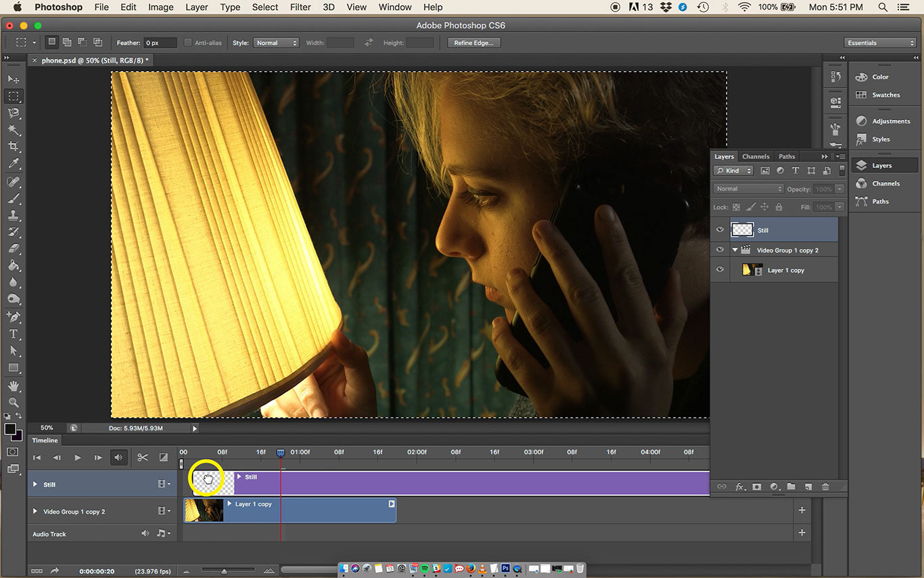
Task: Open the Styles panel button
Action: coord(884,139)
